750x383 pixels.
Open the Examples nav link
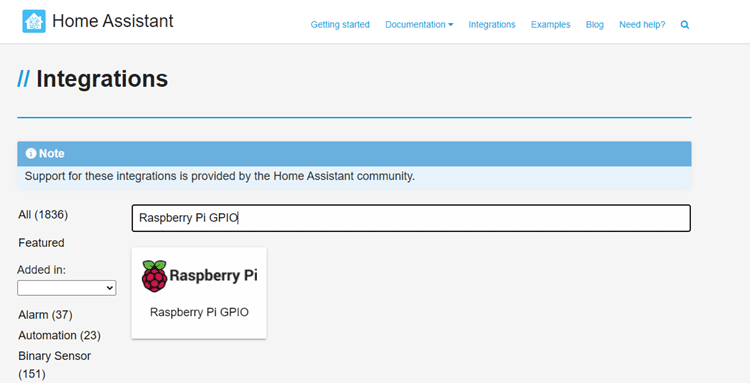click(x=551, y=25)
